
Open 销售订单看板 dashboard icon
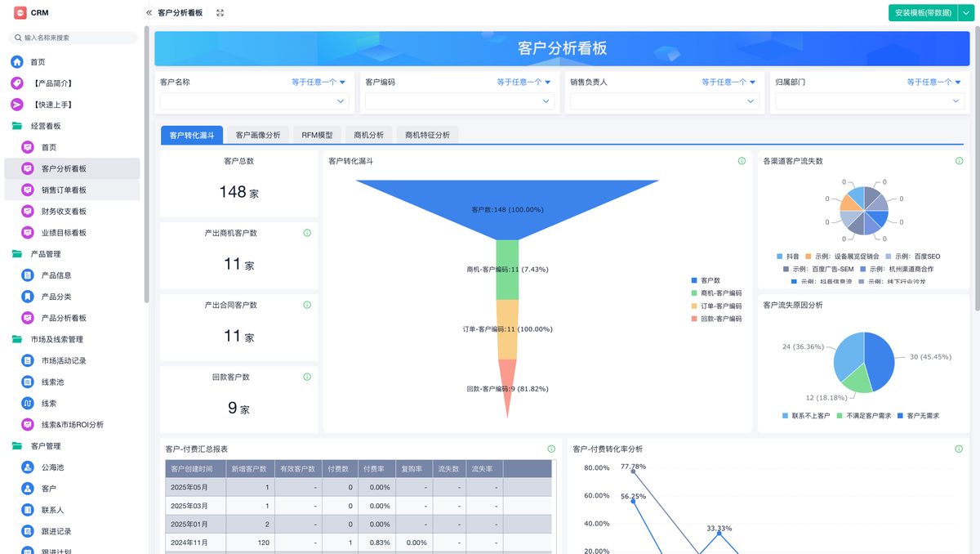click(x=28, y=190)
